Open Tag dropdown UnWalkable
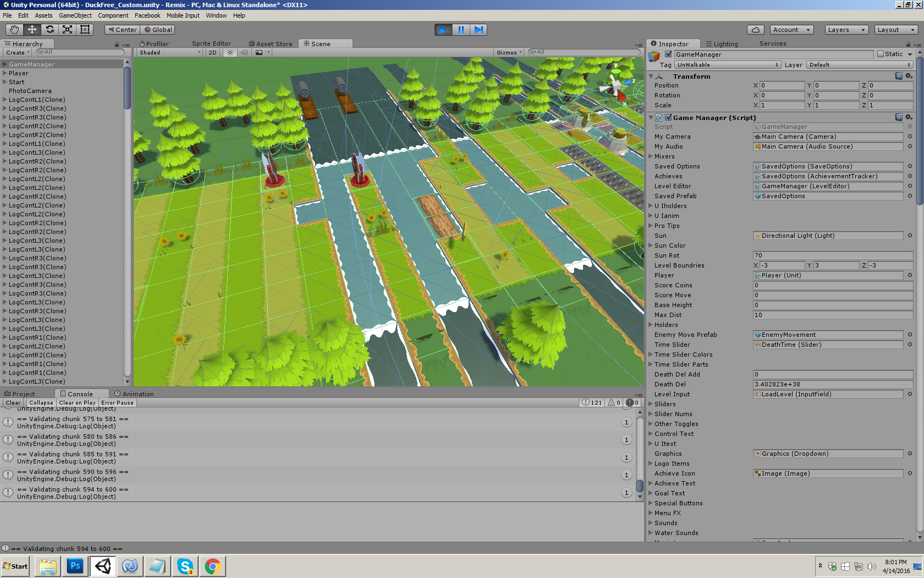The height and width of the screenshot is (578, 924). coord(728,64)
